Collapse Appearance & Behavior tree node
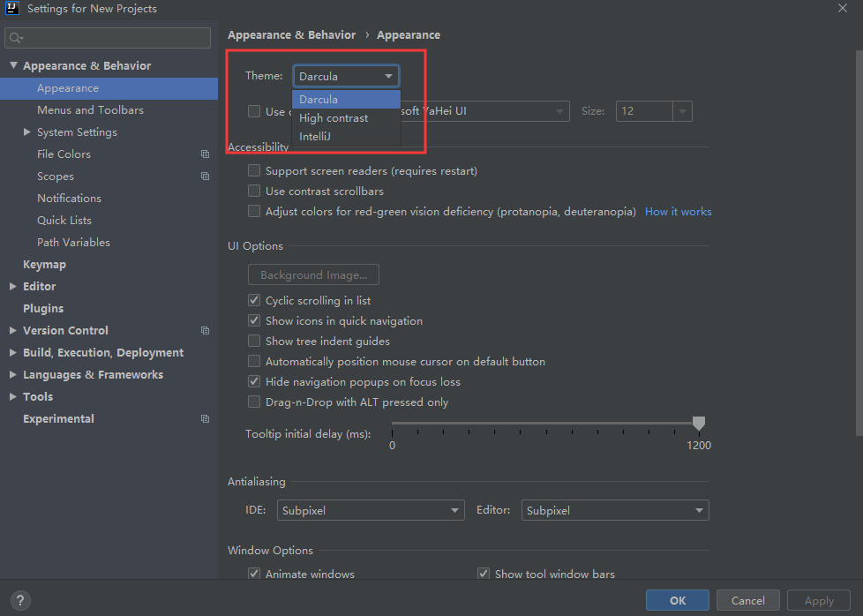Image resolution: width=863 pixels, height=616 pixels. [x=14, y=65]
